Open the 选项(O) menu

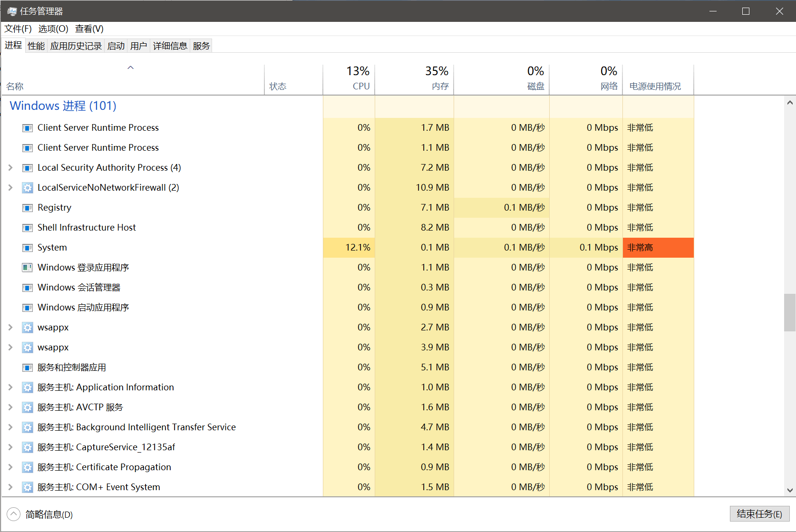tap(53, 29)
